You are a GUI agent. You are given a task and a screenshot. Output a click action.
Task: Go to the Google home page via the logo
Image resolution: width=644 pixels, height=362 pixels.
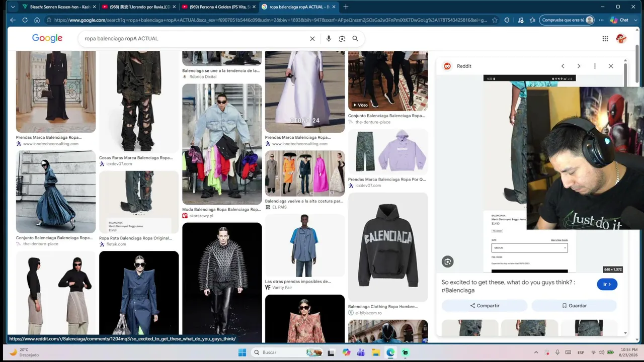[47, 38]
